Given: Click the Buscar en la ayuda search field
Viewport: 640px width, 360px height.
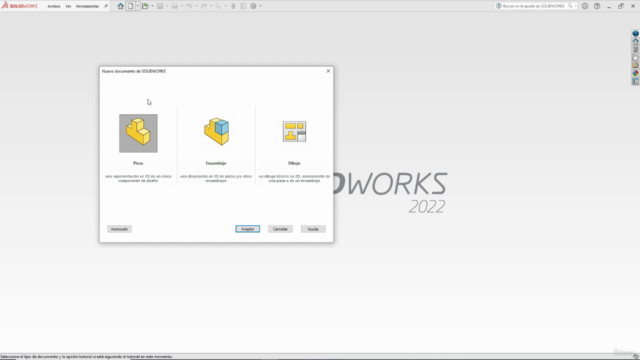Looking at the screenshot, I should (532, 6).
